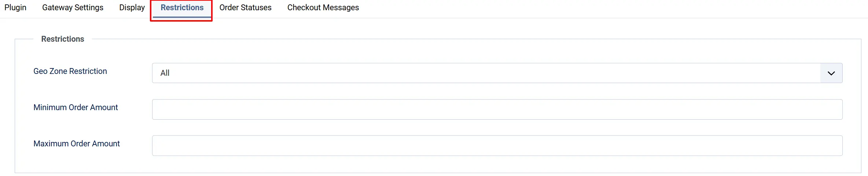Image resolution: width=868 pixels, height=176 pixels.
Task: Place cursor in the maximum amount textbox
Action: pyautogui.click(x=497, y=146)
